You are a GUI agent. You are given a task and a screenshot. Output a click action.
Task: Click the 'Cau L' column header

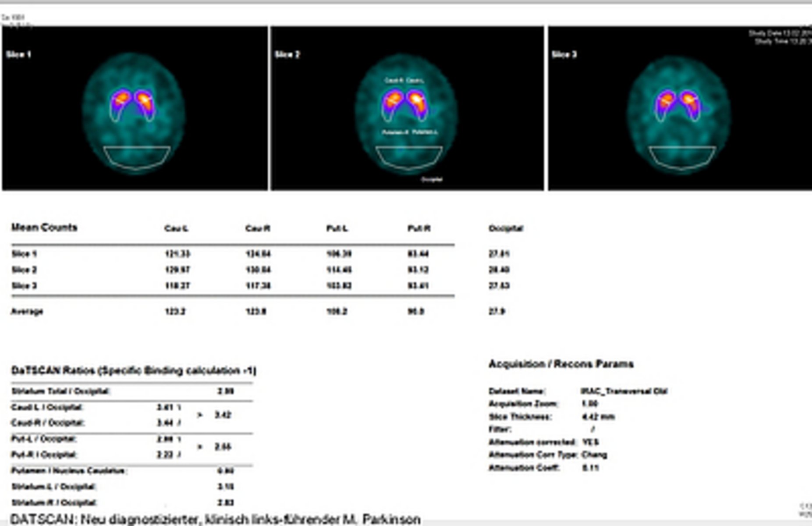[176, 228]
